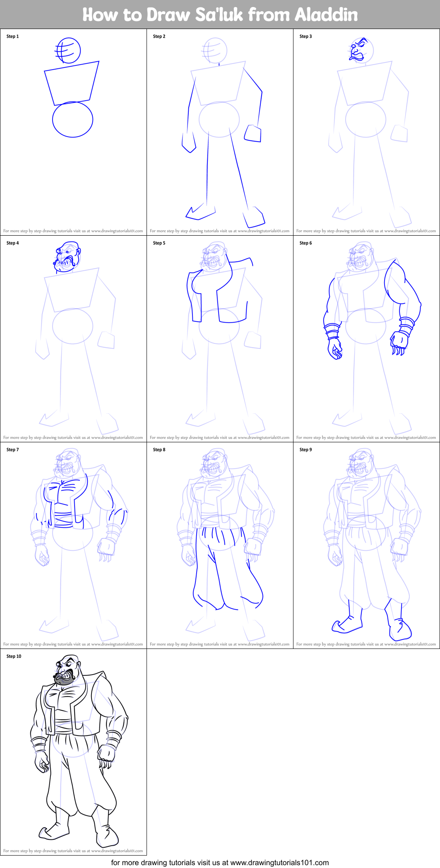Click the 'Step 4' label
Screen dimensions: 440x868
tap(12, 243)
